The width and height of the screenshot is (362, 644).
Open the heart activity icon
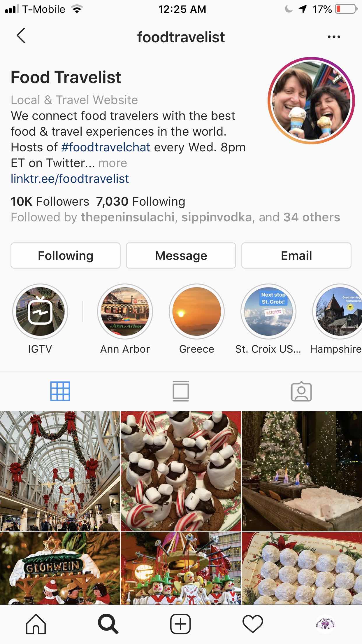(253, 624)
